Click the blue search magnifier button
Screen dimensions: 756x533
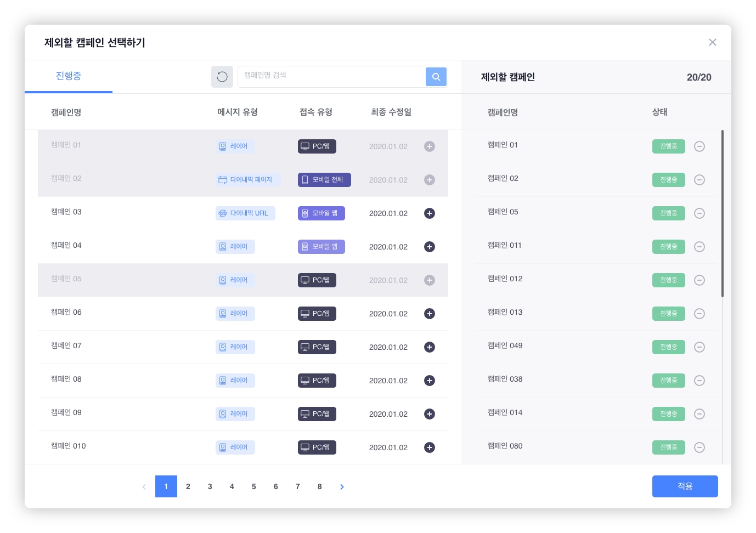point(436,77)
